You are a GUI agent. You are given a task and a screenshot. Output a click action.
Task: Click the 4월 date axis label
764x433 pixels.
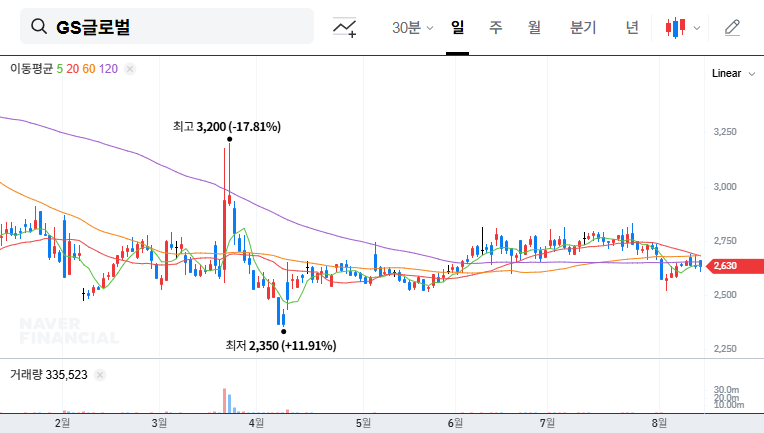(x=256, y=423)
